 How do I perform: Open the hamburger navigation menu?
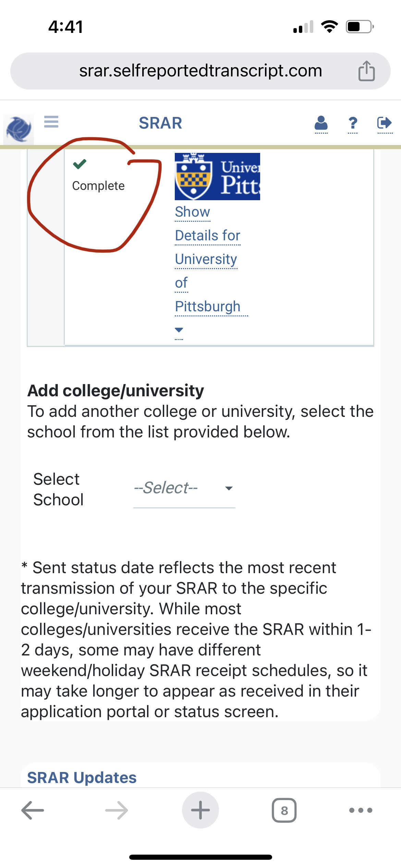click(x=51, y=122)
